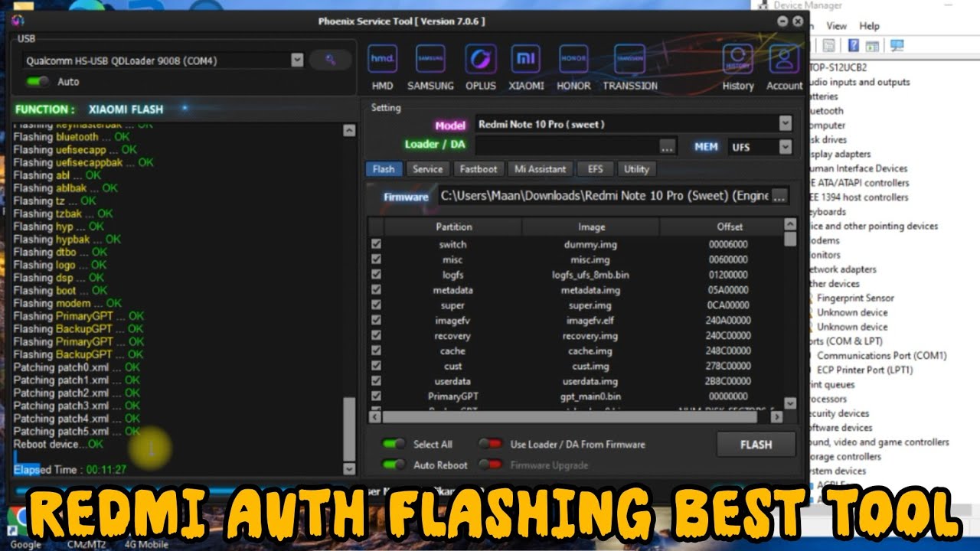The height and width of the screenshot is (551, 980).
Task: Click partition table scroll down arrow
Action: 790,403
